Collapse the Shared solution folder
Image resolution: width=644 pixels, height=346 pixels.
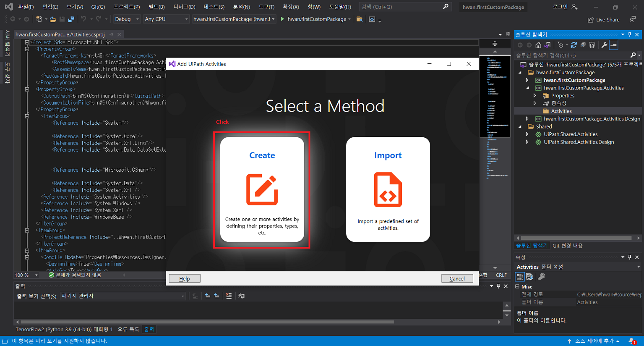(520, 126)
